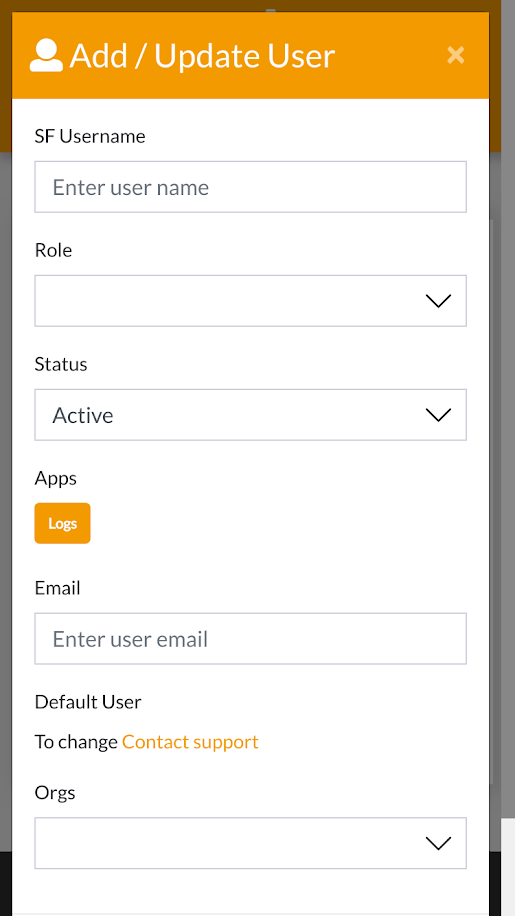Click the chevron arrow in Orgs dropdown
The image size is (515, 916).
pos(439,843)
